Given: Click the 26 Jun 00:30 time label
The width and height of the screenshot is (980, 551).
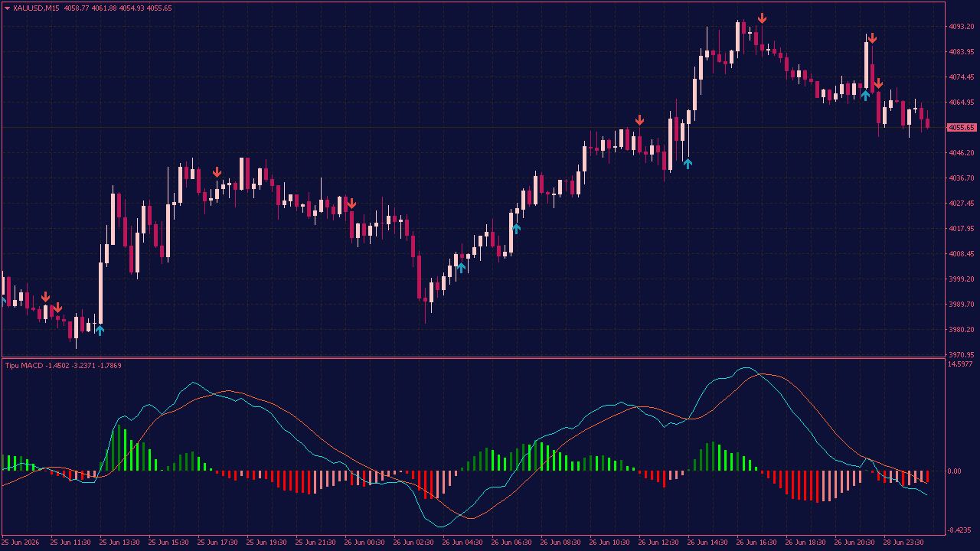Looking at the screenshot, I should tap(364, 543).
